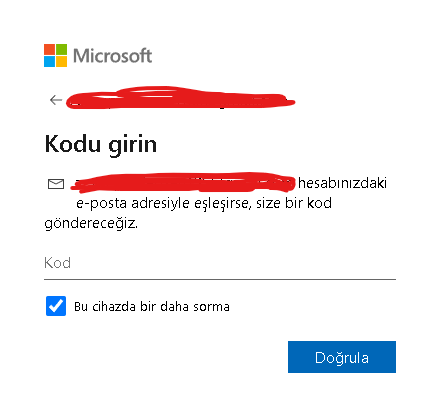Click the 'Kod' placeholder text
Viewport: 438px width, 412px height.
(x=57, y=263)
